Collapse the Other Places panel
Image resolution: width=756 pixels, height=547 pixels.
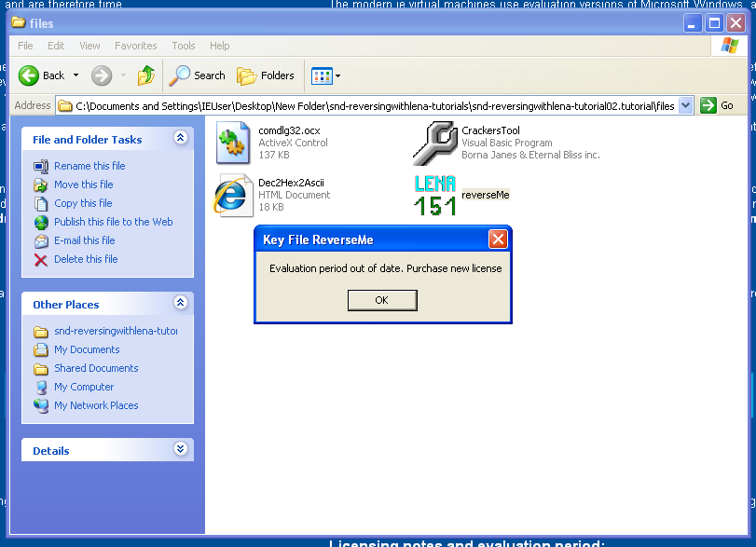[180, 303]
